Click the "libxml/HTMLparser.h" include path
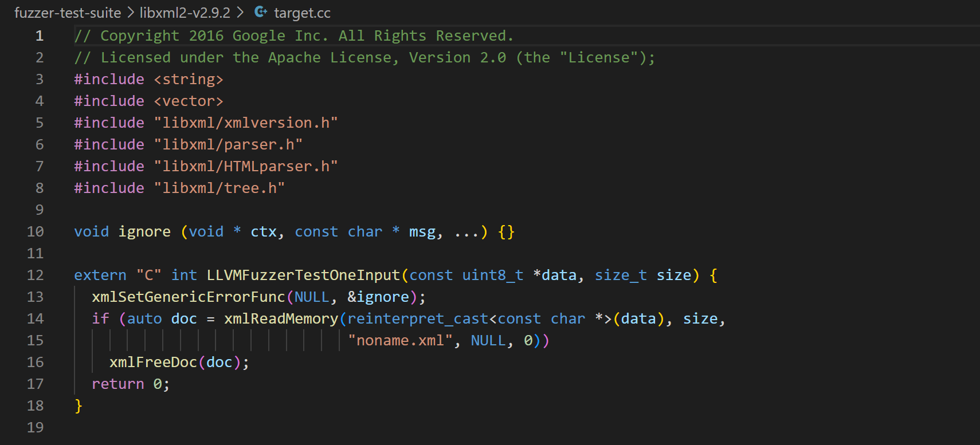This screenshot has height=445, width=980. (x=246, y=167)
